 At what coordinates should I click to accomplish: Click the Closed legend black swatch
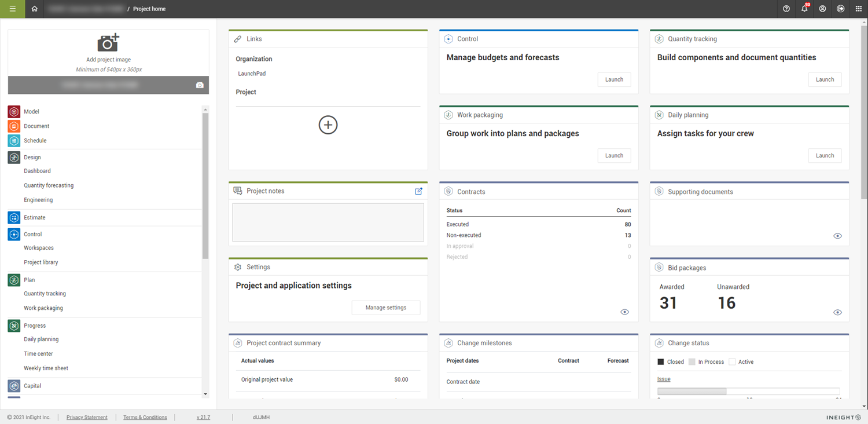pos(661,362)
